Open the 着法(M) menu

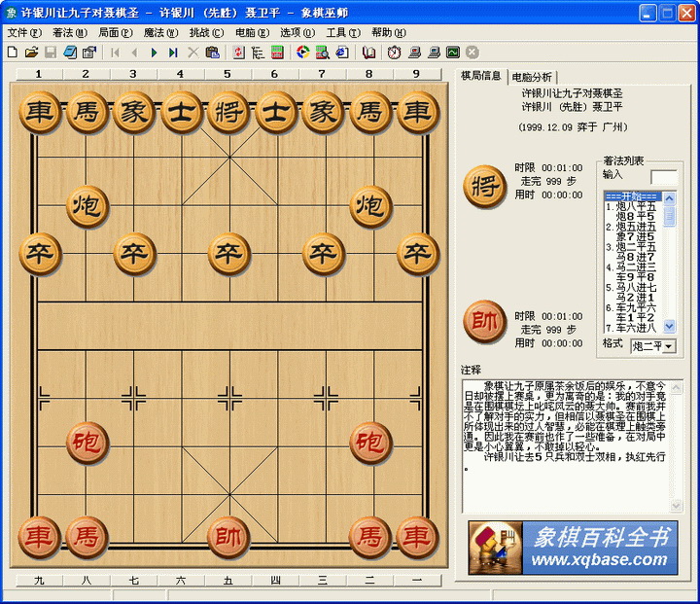click(x=70, y=33)
